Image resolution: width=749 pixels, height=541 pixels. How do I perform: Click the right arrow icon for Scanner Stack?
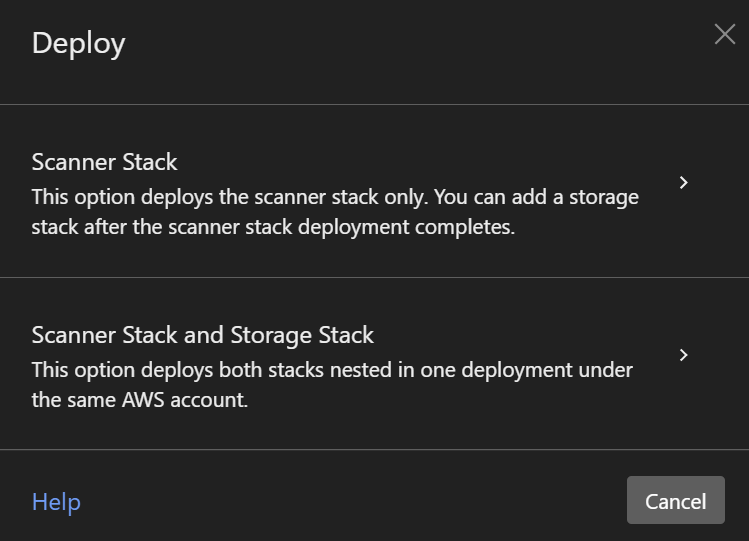pos(684,182)
